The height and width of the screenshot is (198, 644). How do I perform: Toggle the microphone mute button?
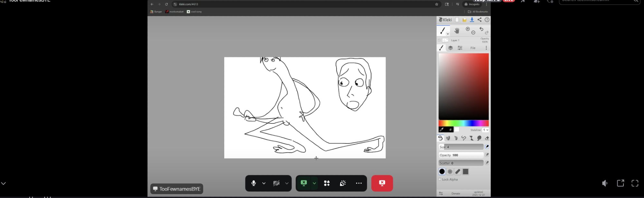tap(254, 183)
